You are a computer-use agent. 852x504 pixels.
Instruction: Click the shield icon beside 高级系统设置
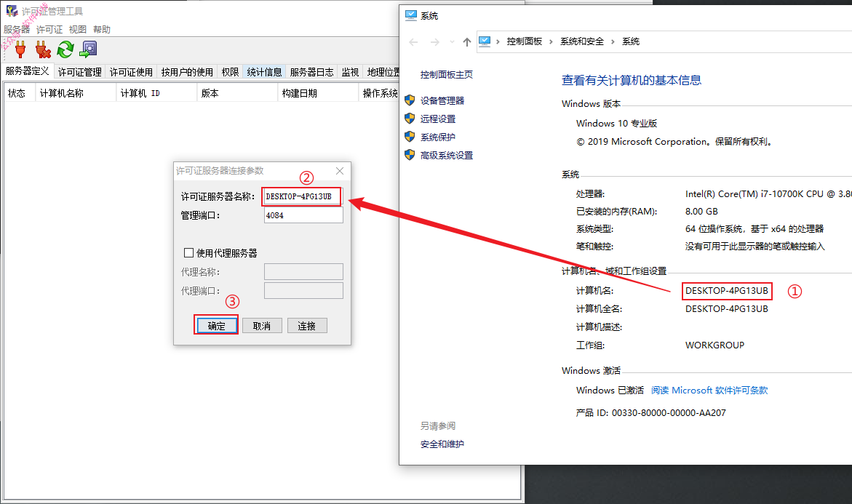click(410, 155)
